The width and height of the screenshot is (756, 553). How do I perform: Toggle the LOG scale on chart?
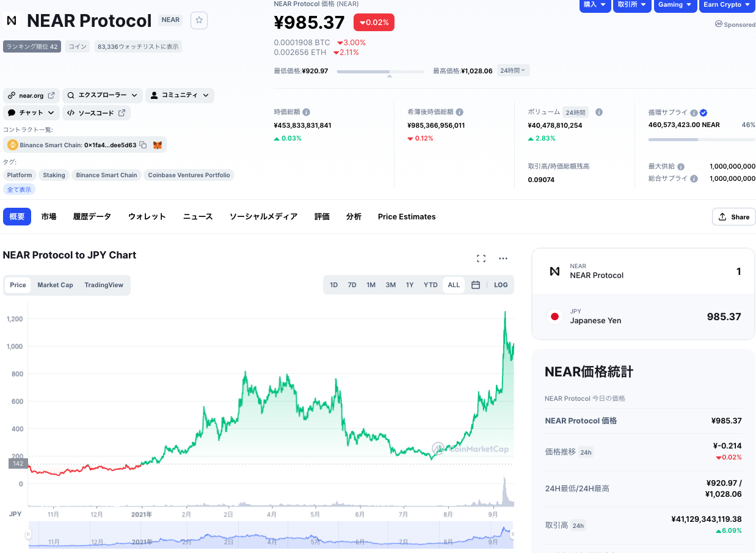click(501, 285)
